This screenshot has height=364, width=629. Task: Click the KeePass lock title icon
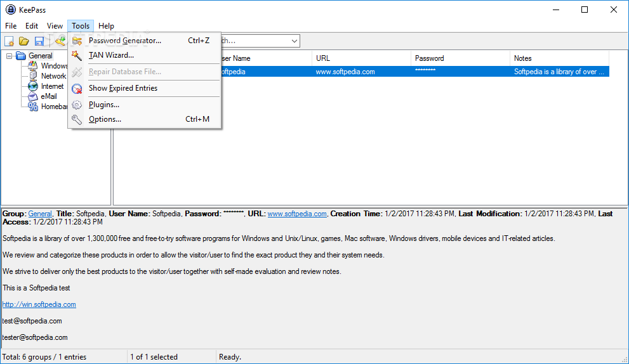pyautogui.click(x=11, y=10)
